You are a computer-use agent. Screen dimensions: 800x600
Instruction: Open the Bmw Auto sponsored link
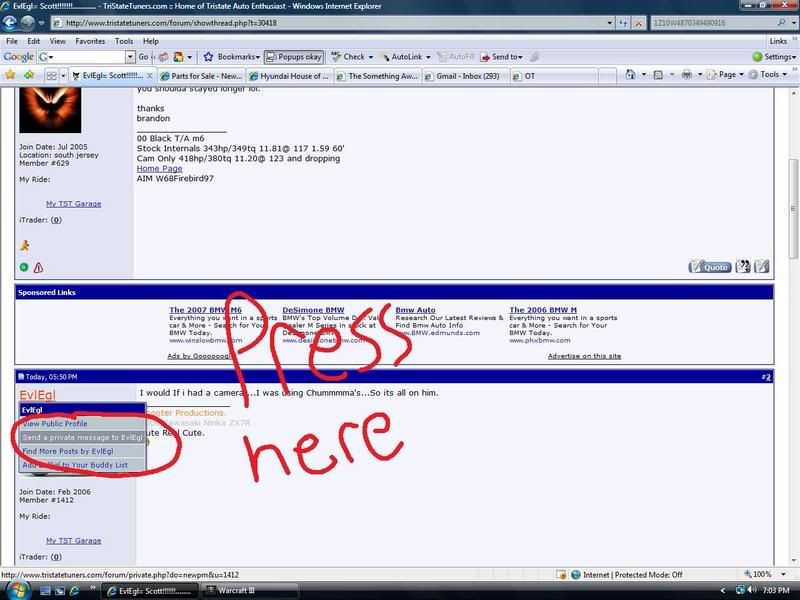[x=415, y=310]
